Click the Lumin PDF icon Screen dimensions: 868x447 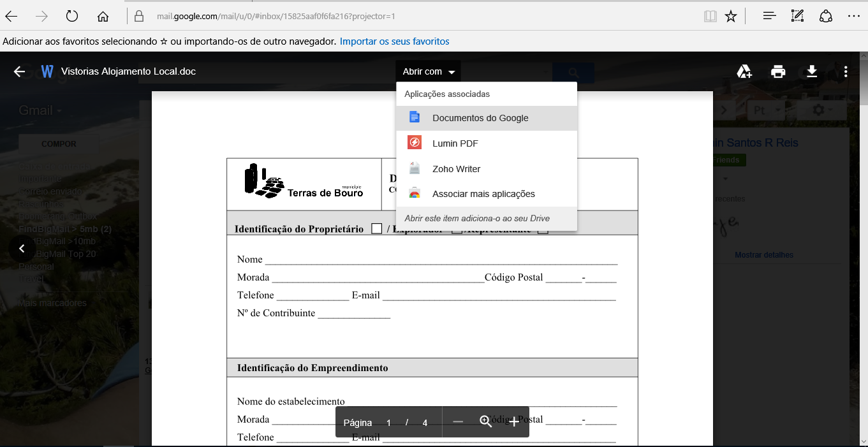click(415, 143)
